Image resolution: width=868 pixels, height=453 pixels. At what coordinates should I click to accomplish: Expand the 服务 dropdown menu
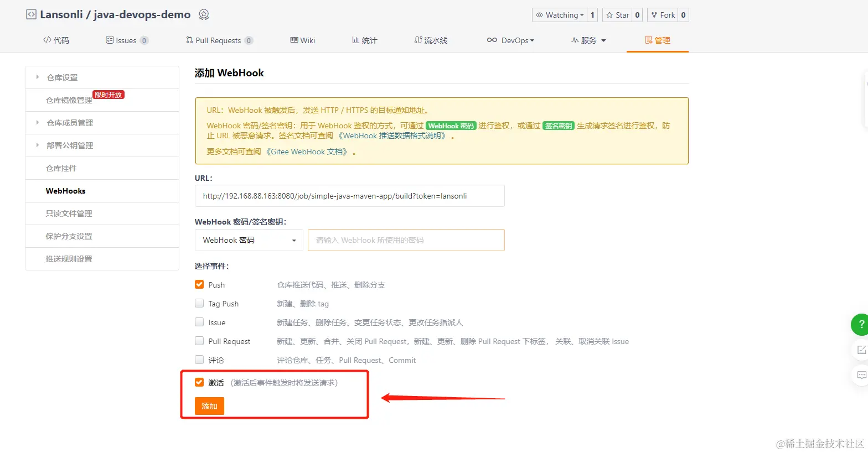point(588,40)
